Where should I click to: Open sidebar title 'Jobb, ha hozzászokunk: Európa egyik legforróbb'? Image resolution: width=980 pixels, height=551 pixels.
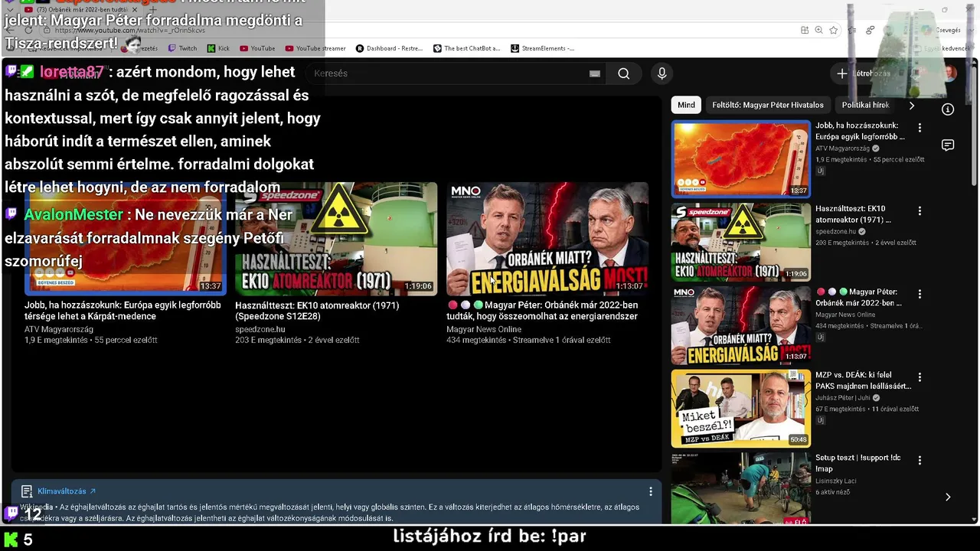pyautogui.click(x=861, y=131)
